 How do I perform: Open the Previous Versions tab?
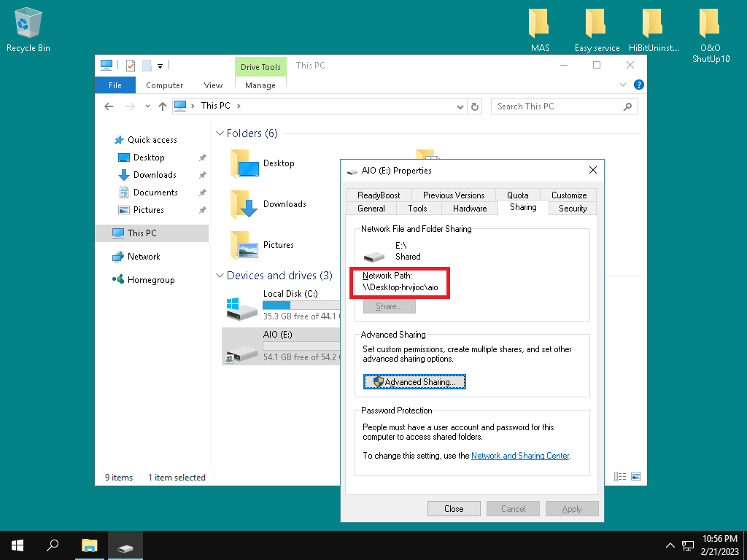coord(453,195)
